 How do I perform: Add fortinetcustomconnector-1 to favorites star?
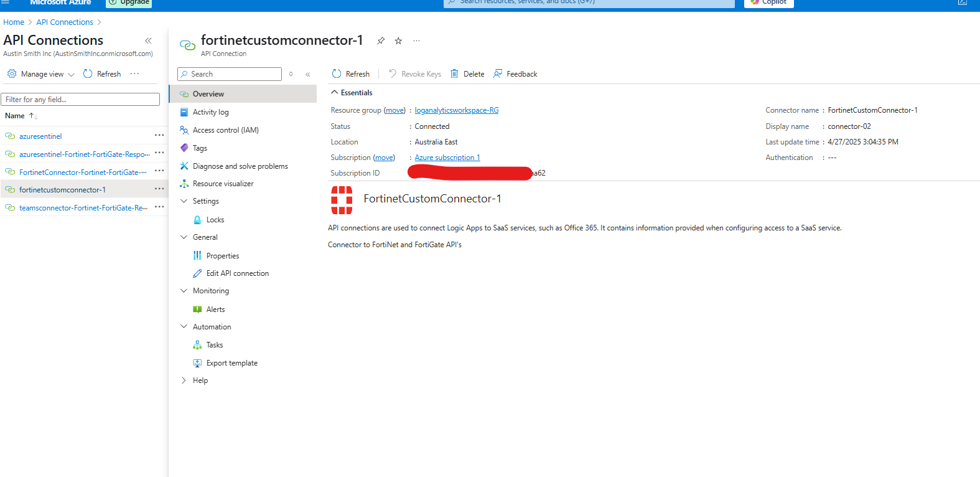tap(398, 40)
